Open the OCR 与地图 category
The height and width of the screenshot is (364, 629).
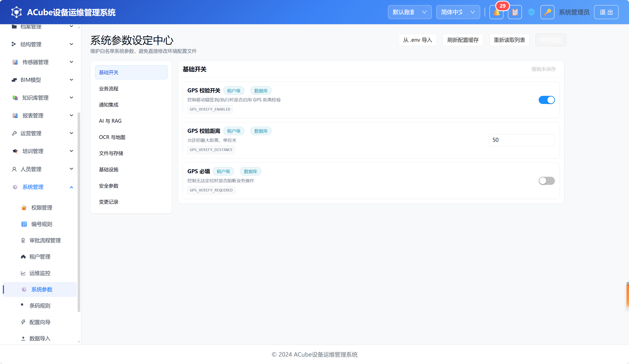pos(131,137)
